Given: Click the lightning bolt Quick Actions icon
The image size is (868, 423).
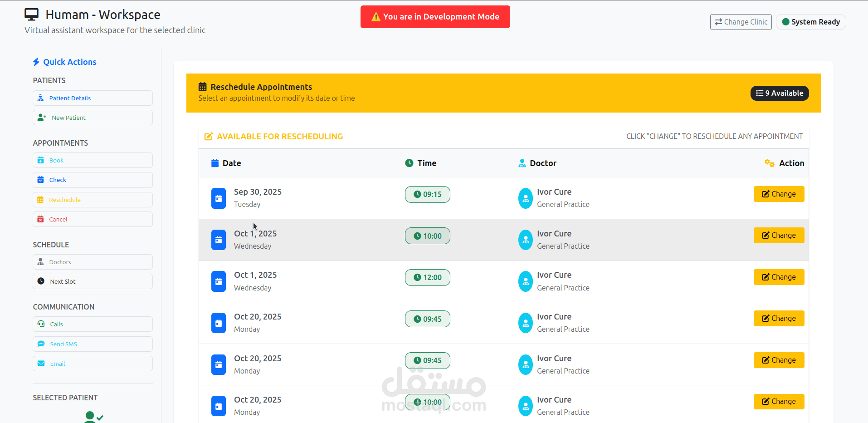Looking at the screenshot, I should [x=36, y=62].
